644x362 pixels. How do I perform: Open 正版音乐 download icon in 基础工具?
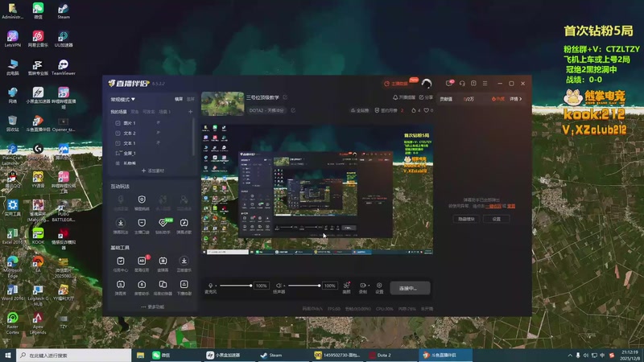click(184, 261)
